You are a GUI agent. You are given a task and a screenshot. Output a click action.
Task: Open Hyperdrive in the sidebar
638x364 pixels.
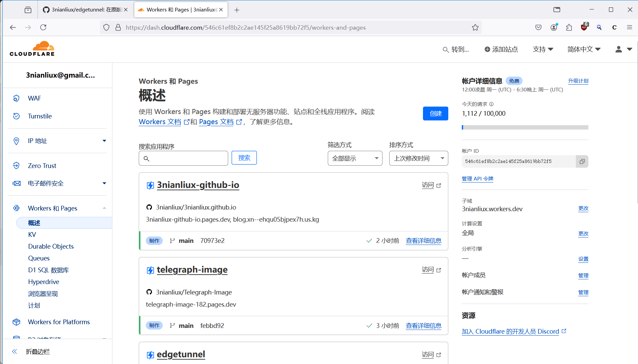(x=44, y=282)
